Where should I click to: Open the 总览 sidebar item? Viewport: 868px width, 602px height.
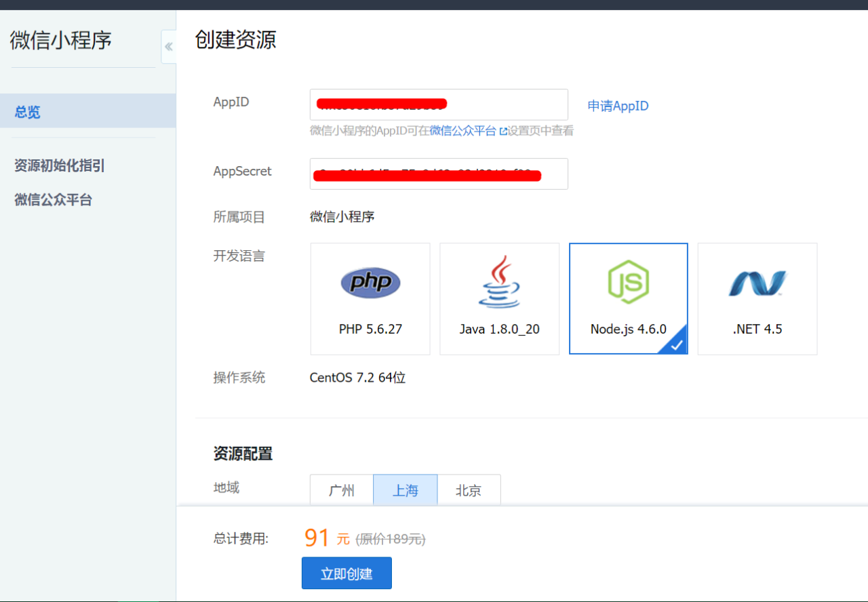click(28, 112)
